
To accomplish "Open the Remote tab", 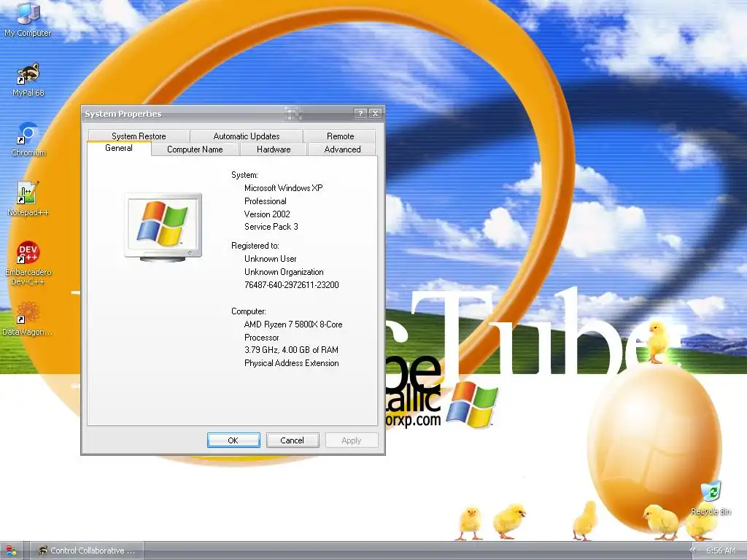I will click(340, 136).
